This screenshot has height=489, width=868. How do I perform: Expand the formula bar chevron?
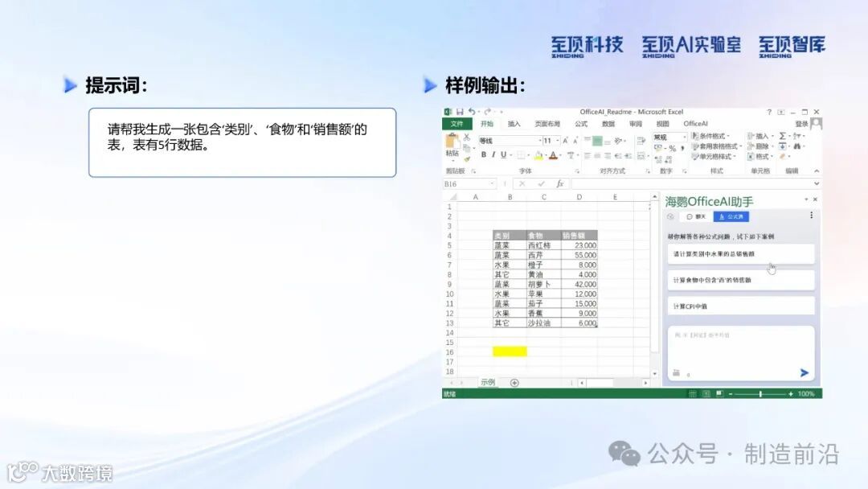tap(817, 183)
